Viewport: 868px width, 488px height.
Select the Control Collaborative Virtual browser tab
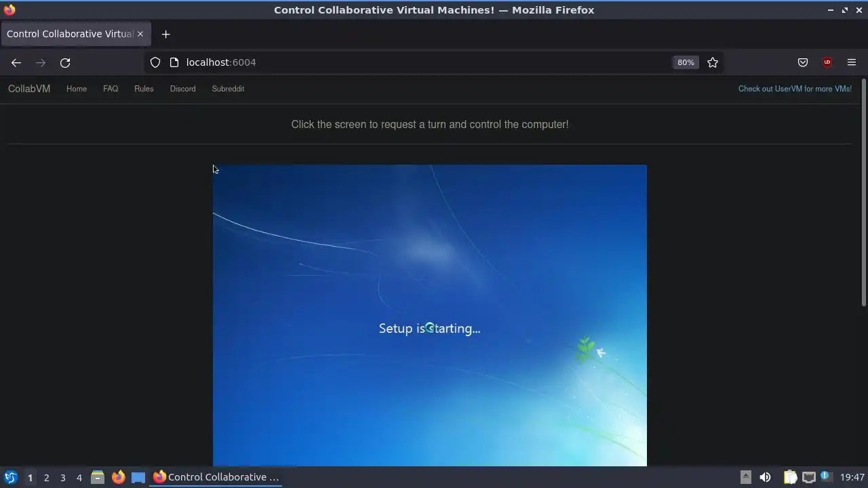(x=75, y=34)
